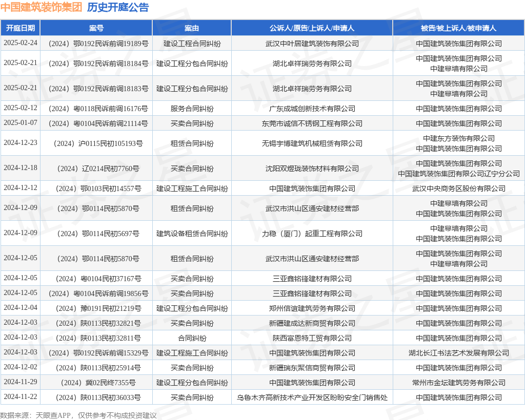Click the 中国建筑装饰集团 title text

(41, 7)
